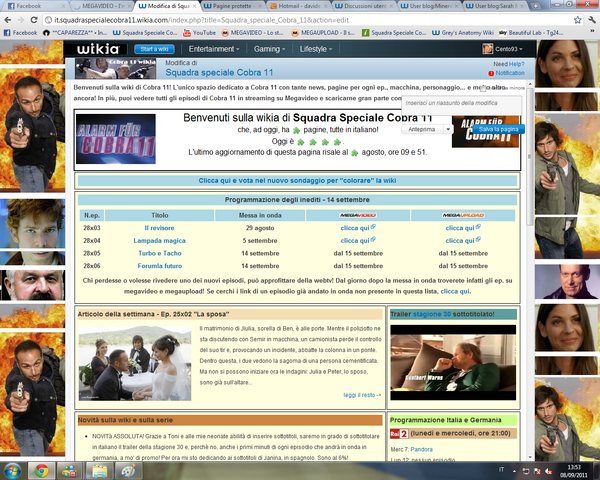The width and height of the screenshot is (600, 480).
Task: Click the page vertical scrollbar thumb
Action: [x=530, y=157]
